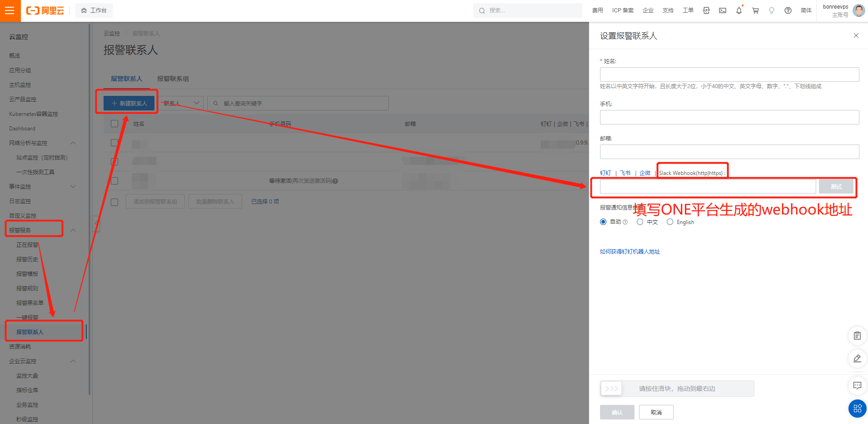Select the 自动 language radio button
This screenshot has height=424, width=868.
(603, 222)
